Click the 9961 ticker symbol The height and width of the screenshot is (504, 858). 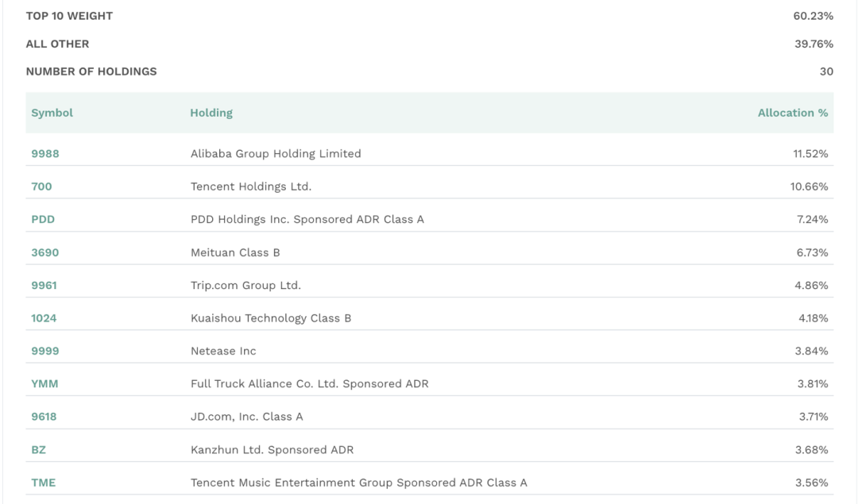tap(44, 285)
